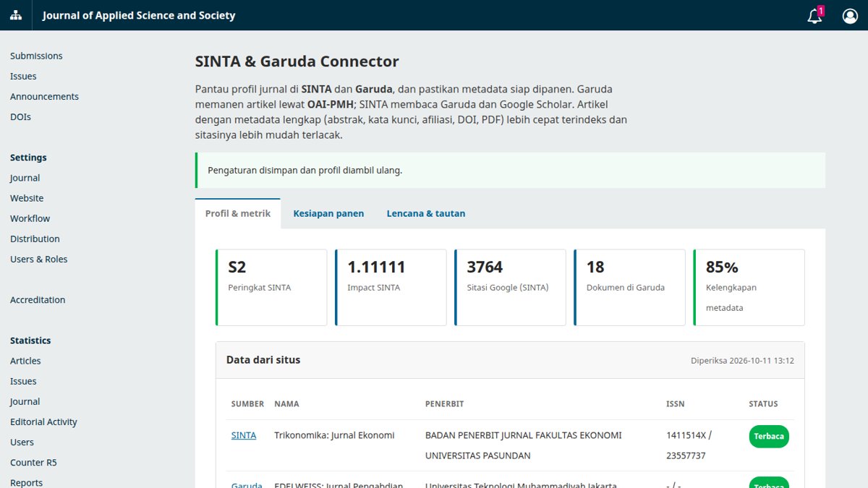Open Journal under Statistics
Screen dimensions: 868x488
click(x=25, y=401)
